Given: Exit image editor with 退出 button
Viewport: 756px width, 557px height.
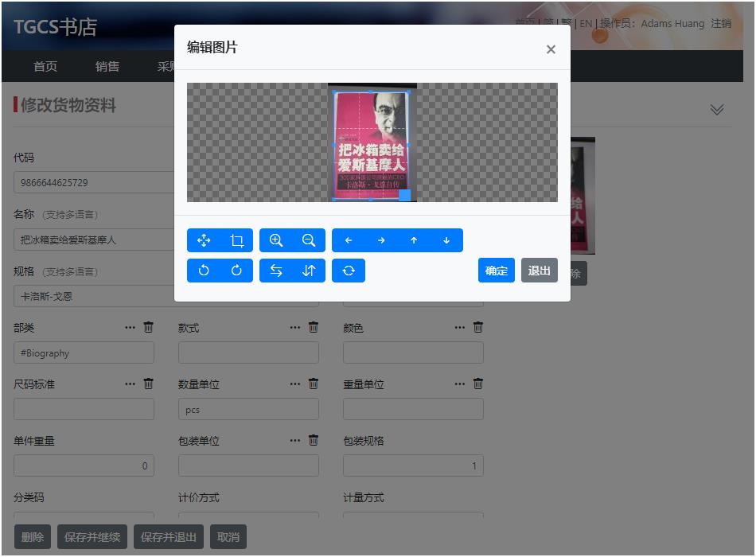Looking at the screenshot, I should [x=539, y=271].
